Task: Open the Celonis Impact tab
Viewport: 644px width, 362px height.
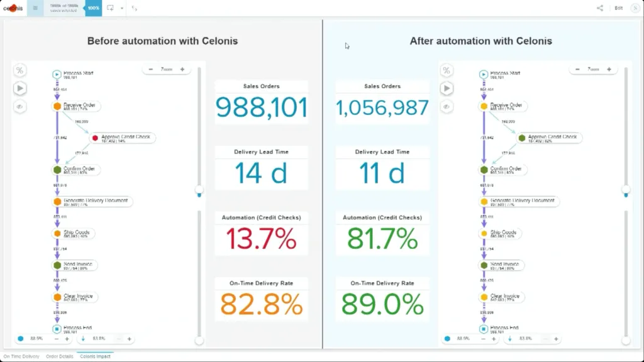Action: 96,356
